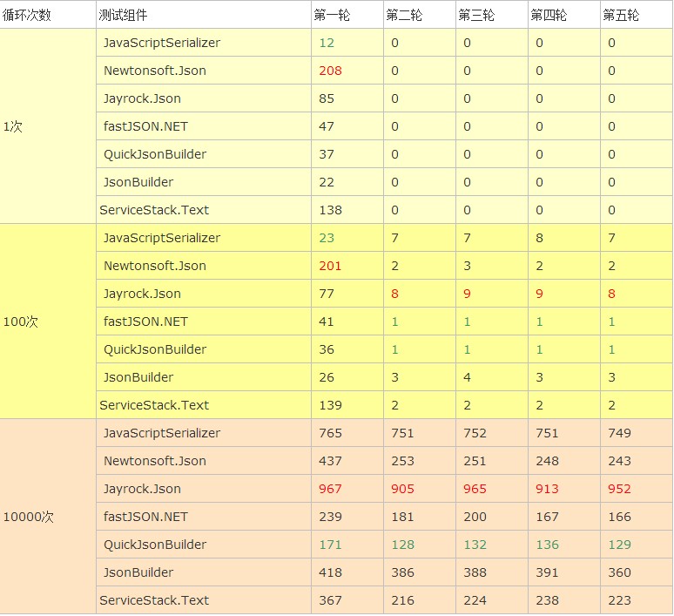Click value 391 in JsonBuilder row
This screenshot has width=674, height=616.
547,572
